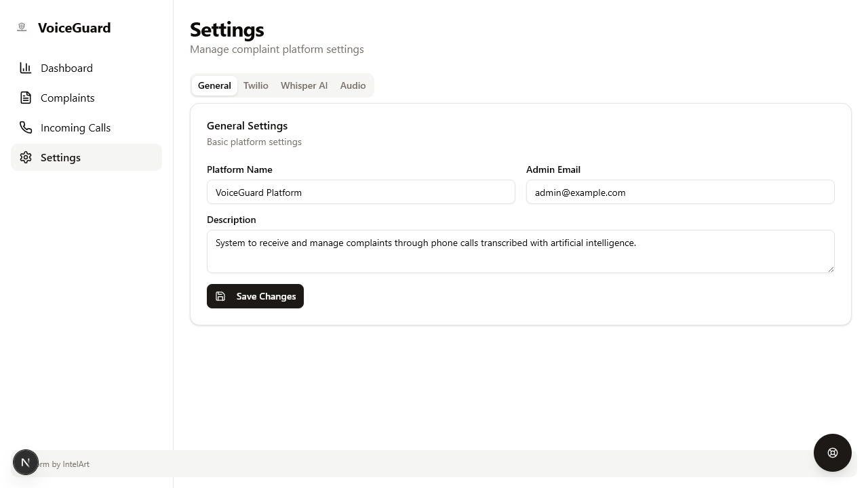Click the VoiceGuard shield logo icon

click(22, 27)
